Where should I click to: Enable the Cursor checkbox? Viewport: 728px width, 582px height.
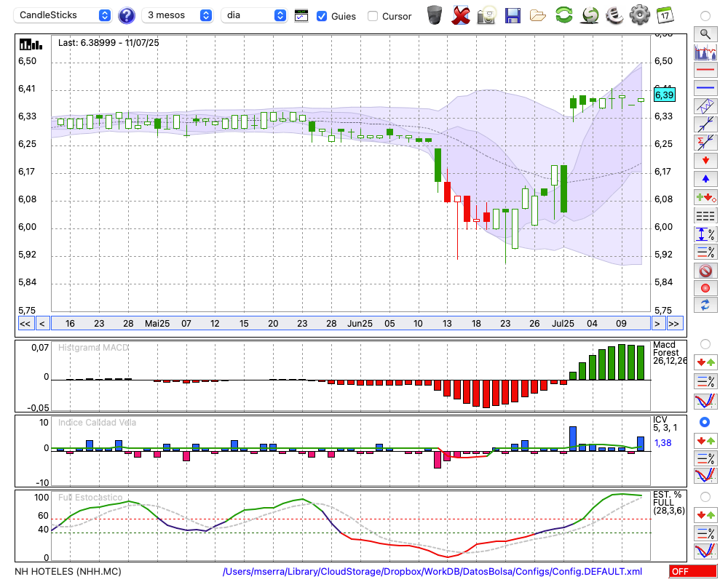click(x=372, y=16)
